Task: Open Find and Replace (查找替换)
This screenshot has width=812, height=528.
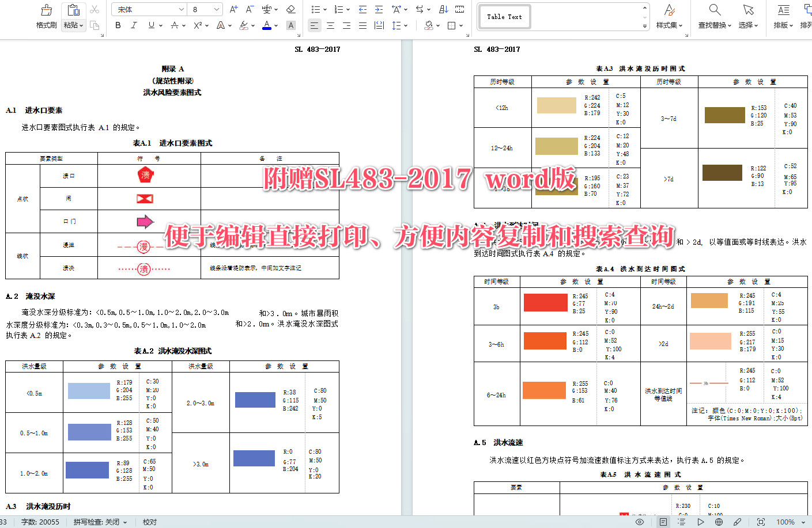Action: (714, 17)
